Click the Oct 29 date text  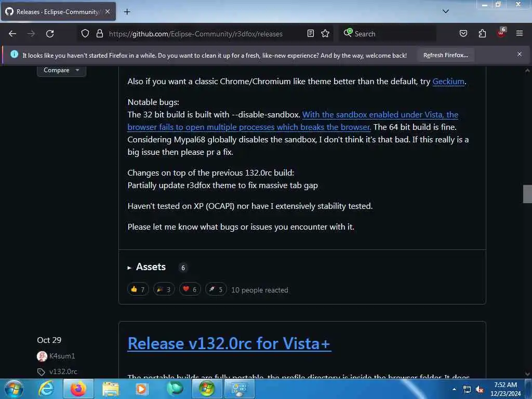(x=49, y=340)
